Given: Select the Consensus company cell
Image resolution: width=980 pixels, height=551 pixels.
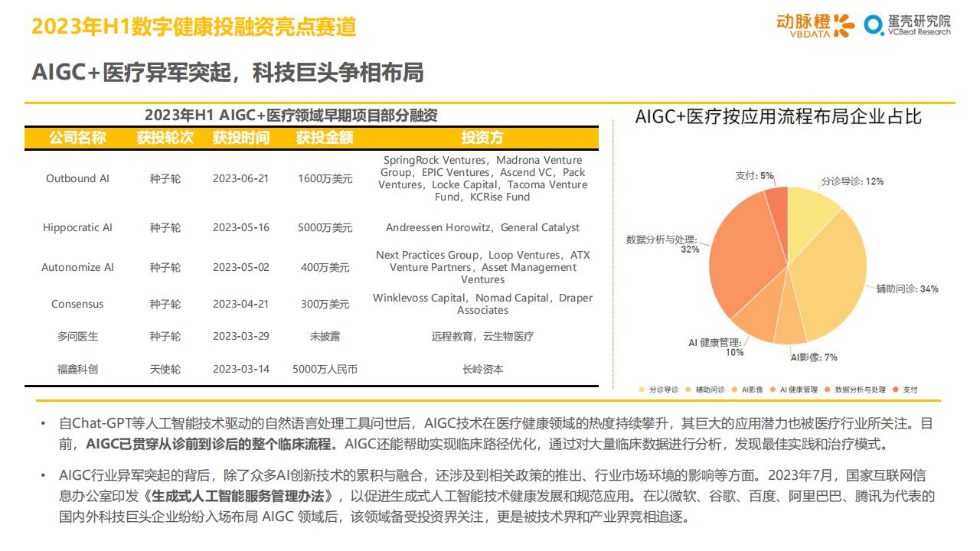Looking at the screenshot, I should coord(77,304).
